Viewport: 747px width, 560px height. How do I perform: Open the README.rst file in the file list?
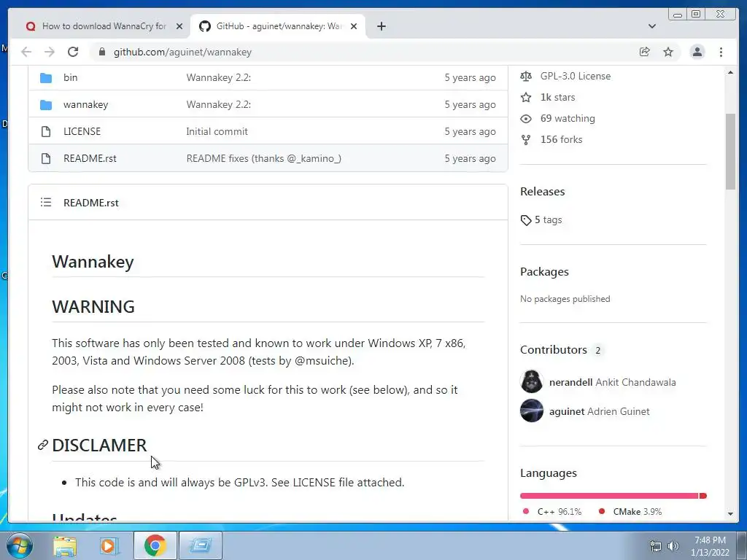pos(90,158)
